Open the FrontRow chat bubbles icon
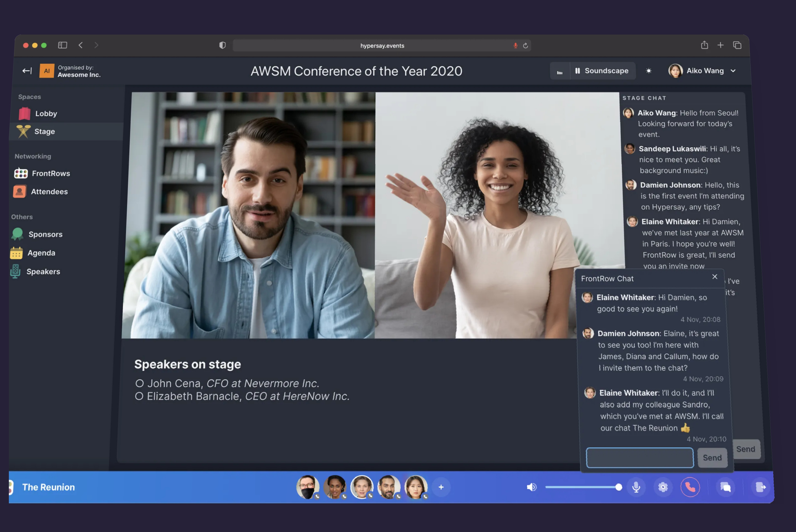796x532 pixels. [725, 487]
